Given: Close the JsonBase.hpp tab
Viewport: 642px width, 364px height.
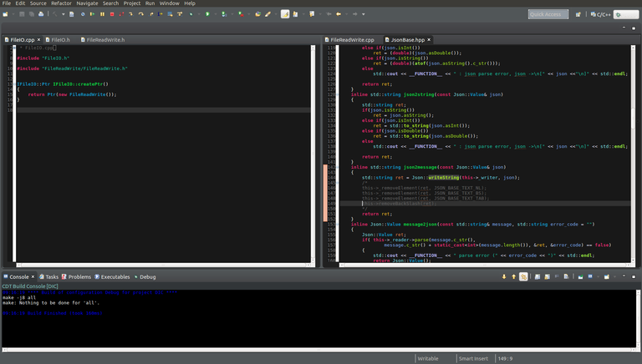Looking at the screenshot, I should [429, 40].
